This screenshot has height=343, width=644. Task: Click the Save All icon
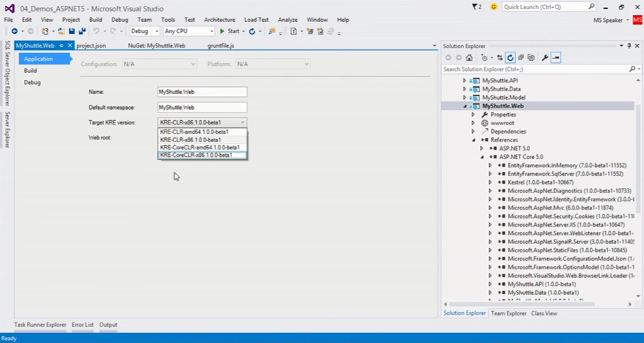coord(82,31)
